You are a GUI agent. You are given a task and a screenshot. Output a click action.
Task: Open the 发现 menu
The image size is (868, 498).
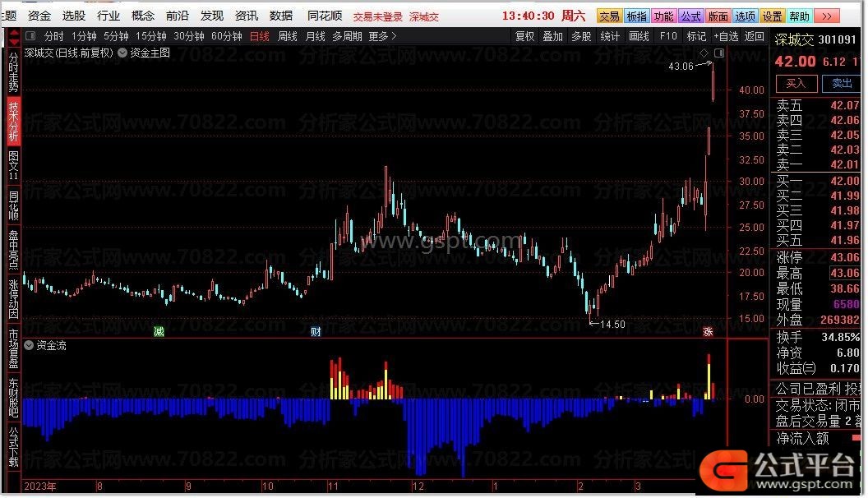pyautogui.click(x=212, y=16)
